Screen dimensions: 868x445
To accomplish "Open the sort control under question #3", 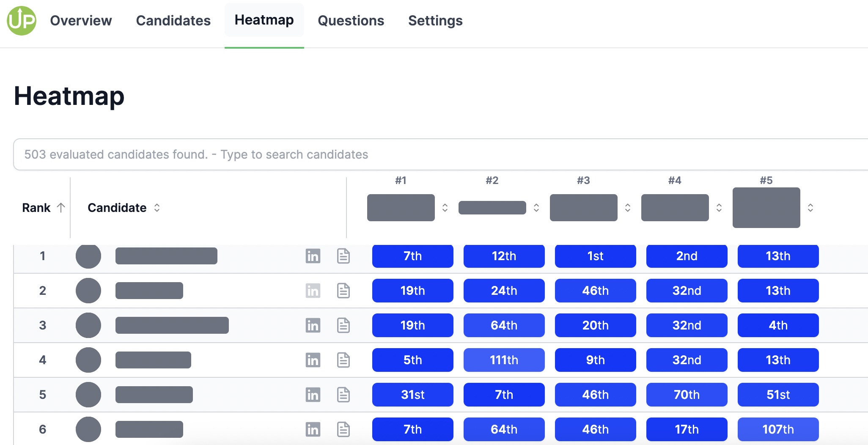I will tap(628, 208).
